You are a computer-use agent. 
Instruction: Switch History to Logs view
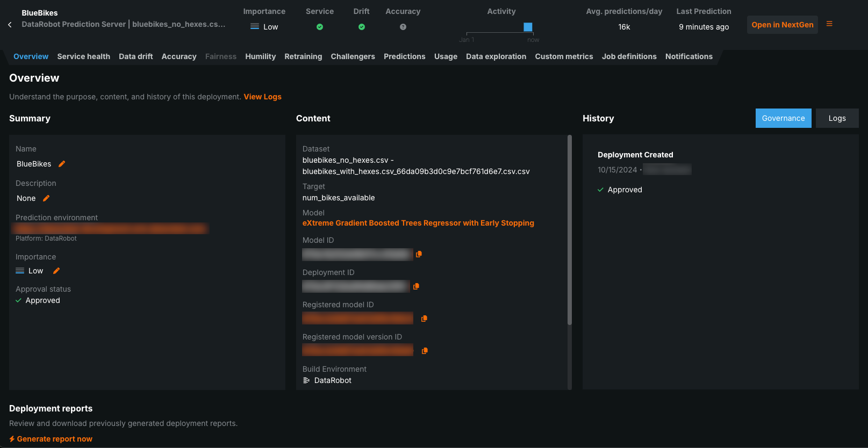coord(837,118)
